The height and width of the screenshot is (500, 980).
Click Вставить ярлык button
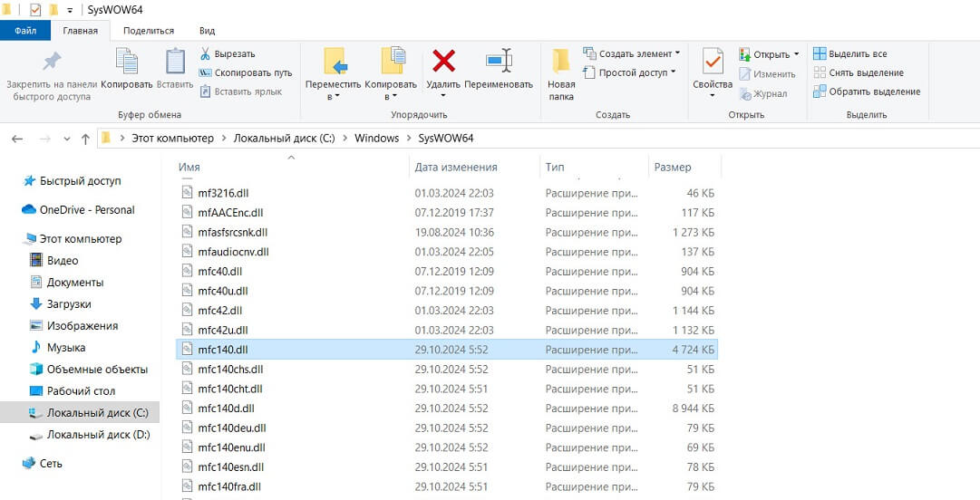click(241, 91)
